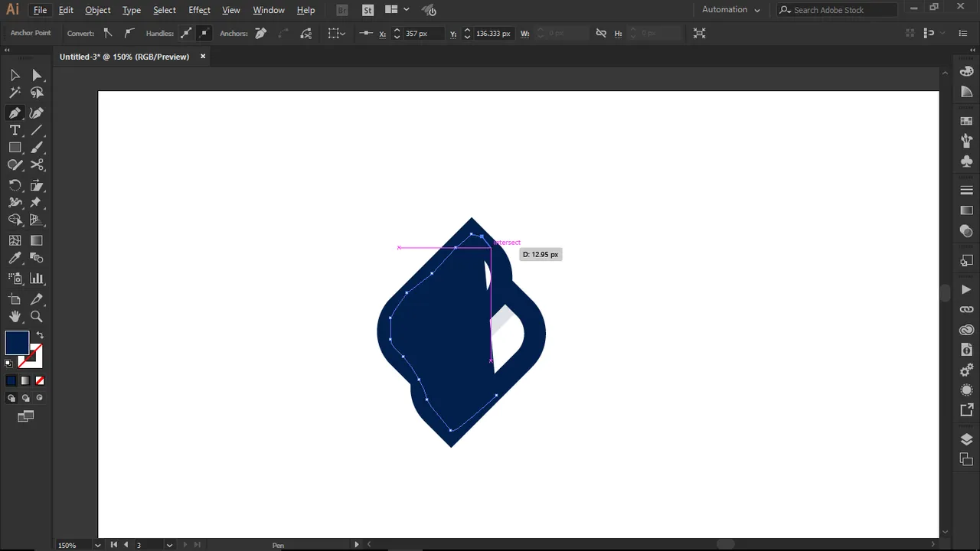The height and width of the screenshot is (551, 980).
Task: Select the Shape Builder tool
Action: (x=15, y=220)
